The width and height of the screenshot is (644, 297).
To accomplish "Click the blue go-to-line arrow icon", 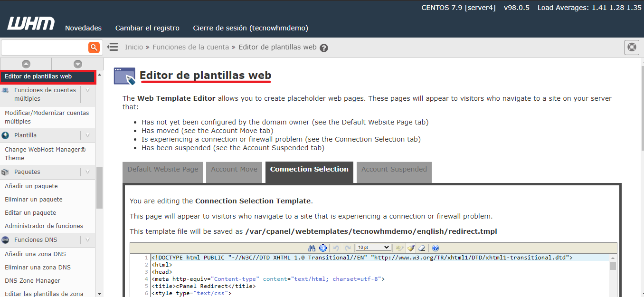I will click(322, 248).
